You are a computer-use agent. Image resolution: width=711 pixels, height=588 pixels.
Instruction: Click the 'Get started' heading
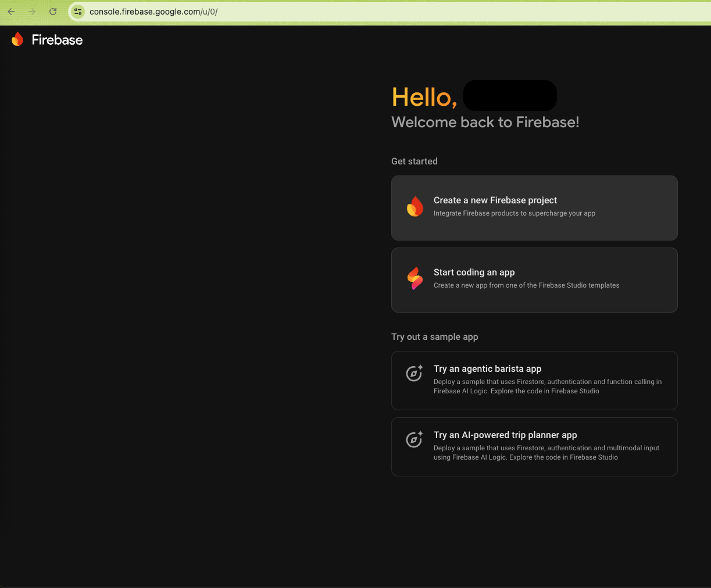(x=415, y=162)
